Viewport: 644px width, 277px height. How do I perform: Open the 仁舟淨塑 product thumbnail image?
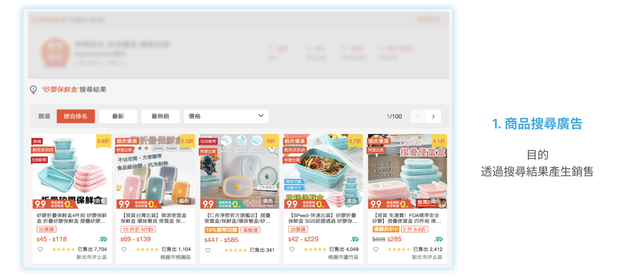pyautogui.click(x=239, y=171)
